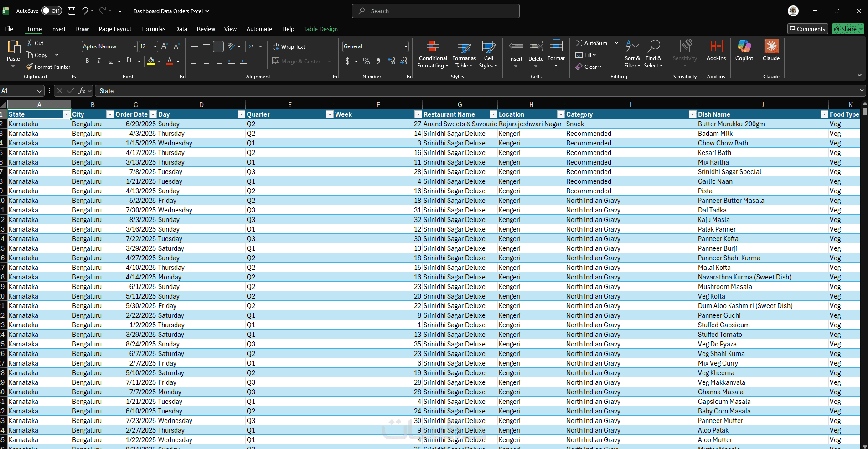Click the Copy button
The image size is (868, 449).
pos(37,55)
